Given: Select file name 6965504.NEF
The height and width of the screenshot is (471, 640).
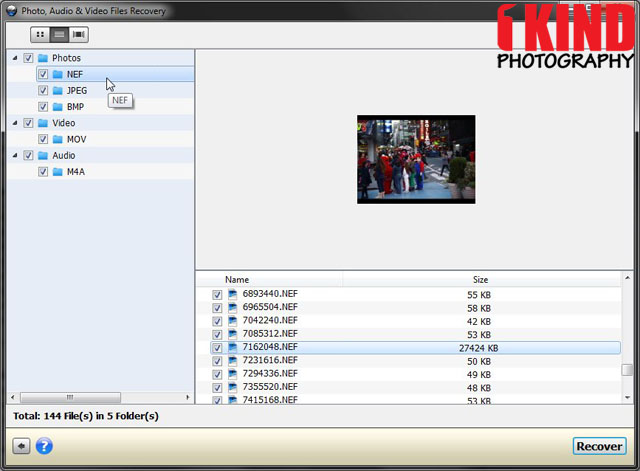Looking at the screenshot, I should (270, 307).
